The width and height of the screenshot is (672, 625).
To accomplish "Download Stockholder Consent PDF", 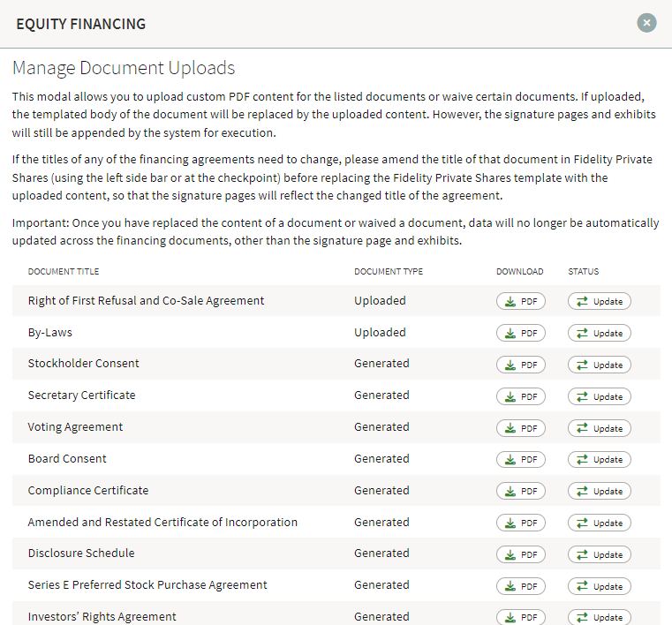I will click(x=521, y=365).
